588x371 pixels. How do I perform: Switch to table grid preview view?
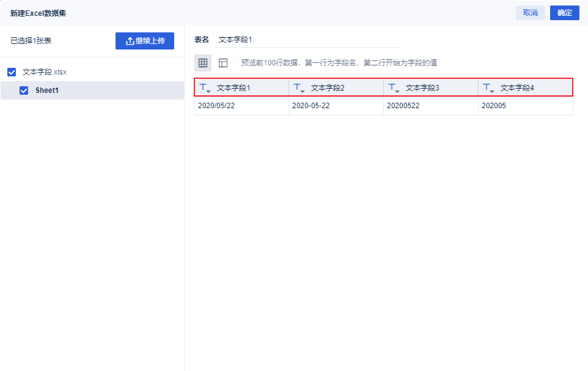coord(203,63)
